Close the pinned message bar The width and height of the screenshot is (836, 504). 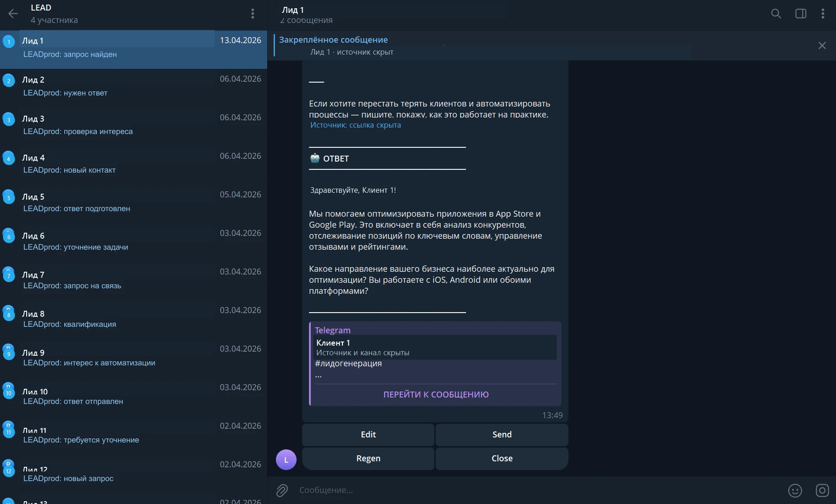822,45
